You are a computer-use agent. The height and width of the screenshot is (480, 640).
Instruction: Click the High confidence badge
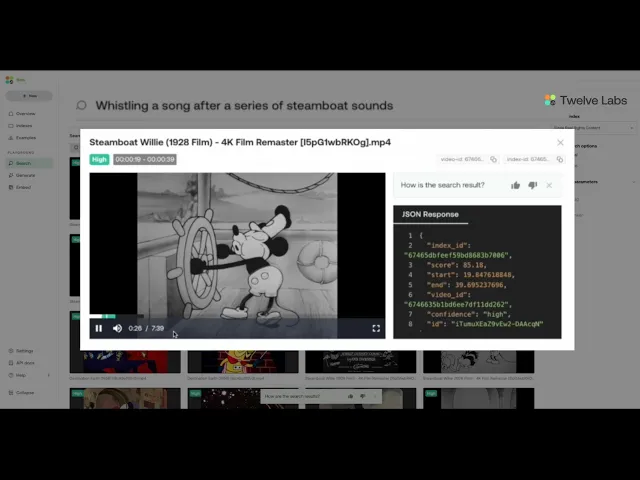coord(99,160)
